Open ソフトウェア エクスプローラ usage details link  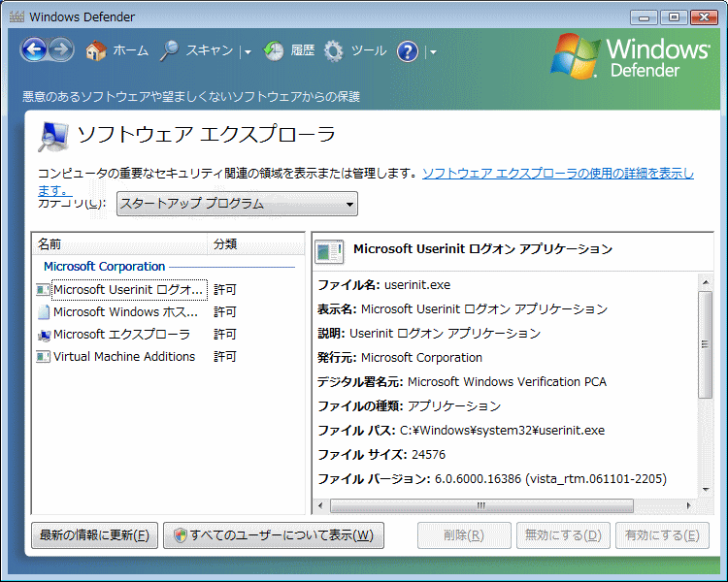[557, 174]
